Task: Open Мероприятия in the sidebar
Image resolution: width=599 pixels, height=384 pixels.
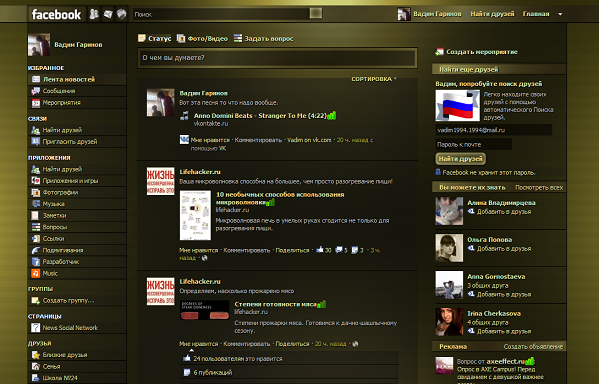Action: [x=77, y=102]
